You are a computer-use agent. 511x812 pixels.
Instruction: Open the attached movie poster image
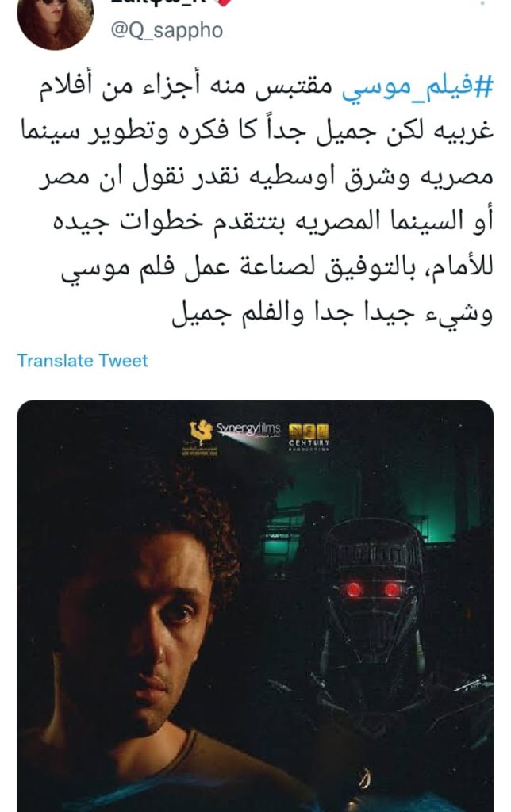point(255,606)
